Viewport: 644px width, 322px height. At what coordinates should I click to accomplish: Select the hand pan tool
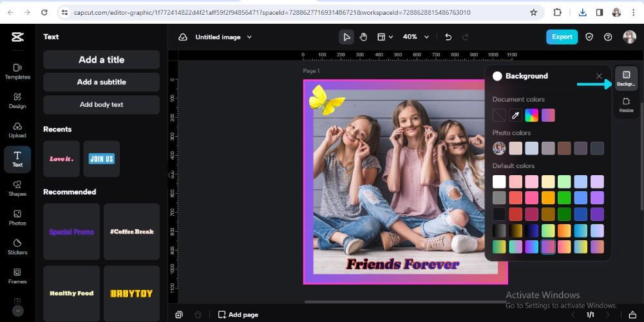(363, 37)
